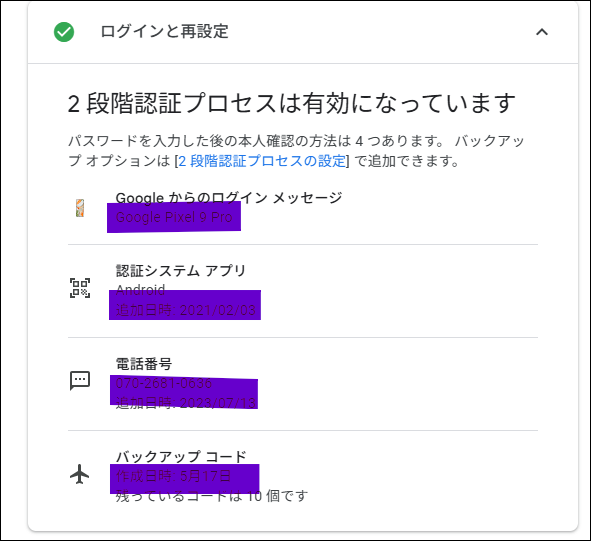Select the 認証システム アプリ entry

(303, 291)
